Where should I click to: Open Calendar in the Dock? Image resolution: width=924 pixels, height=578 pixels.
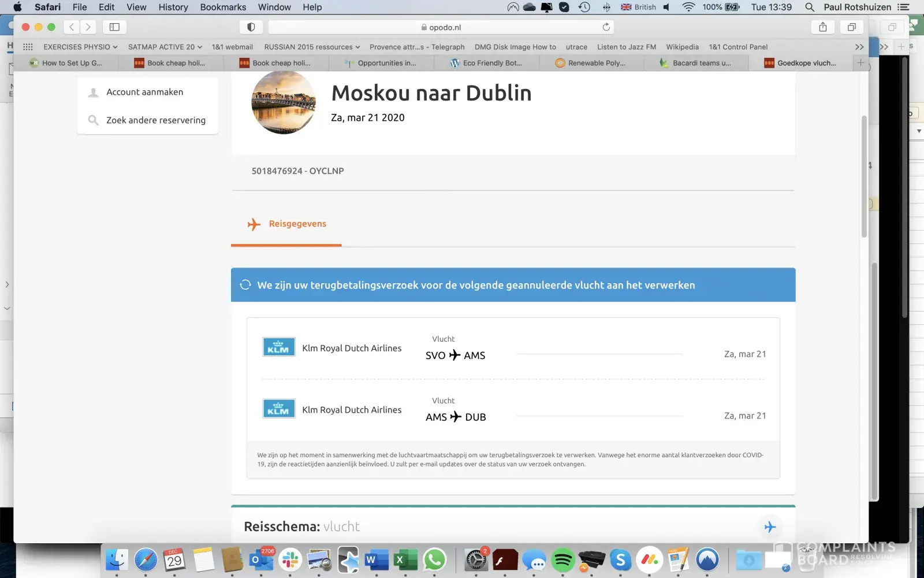point(174,560)
